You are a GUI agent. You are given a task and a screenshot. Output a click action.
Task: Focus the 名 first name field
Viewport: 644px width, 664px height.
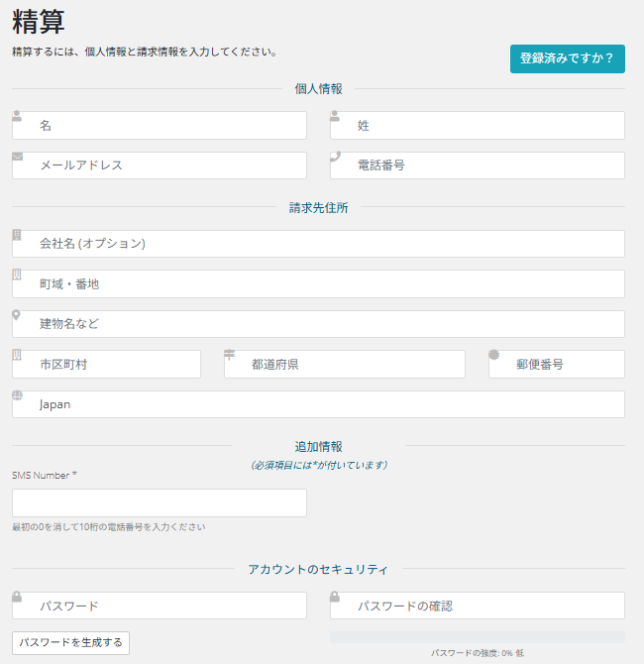click(160, 125)
